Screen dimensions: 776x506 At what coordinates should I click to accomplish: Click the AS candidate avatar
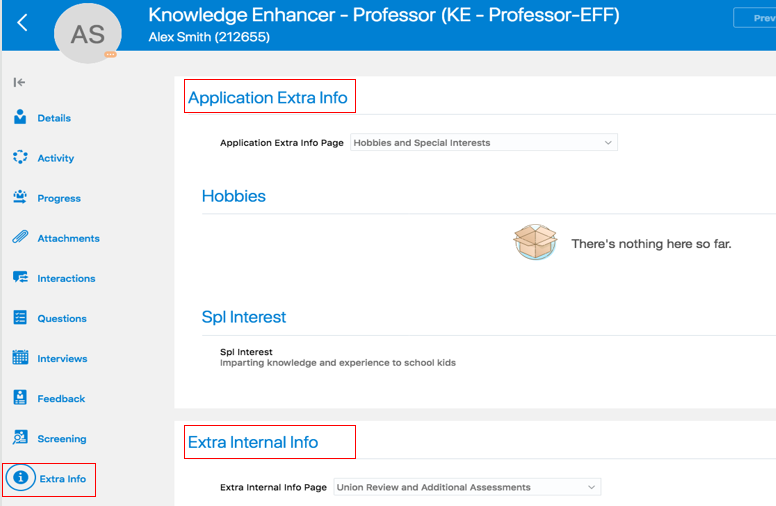(87, 34)
